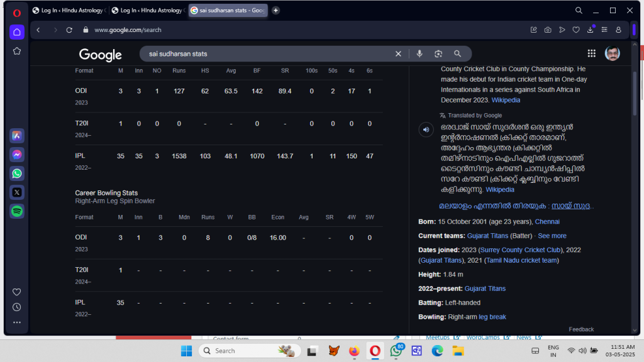Screen dimensions: 644x362
Task: Listen to the translated description
Action: point(426,129)
